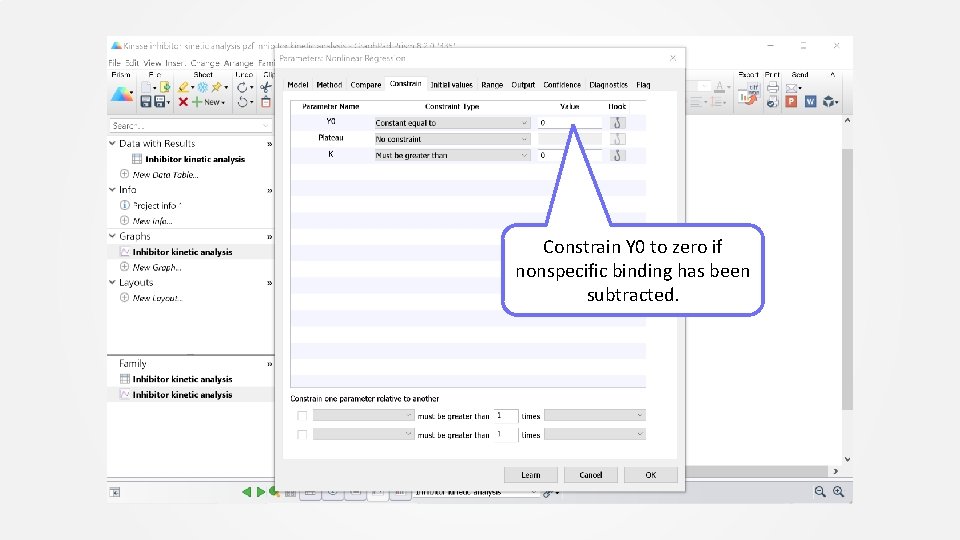This screenshot has width=960, height=540.
Task: Toggle navigator panel icon in status bar
Action: click(114, 492)
